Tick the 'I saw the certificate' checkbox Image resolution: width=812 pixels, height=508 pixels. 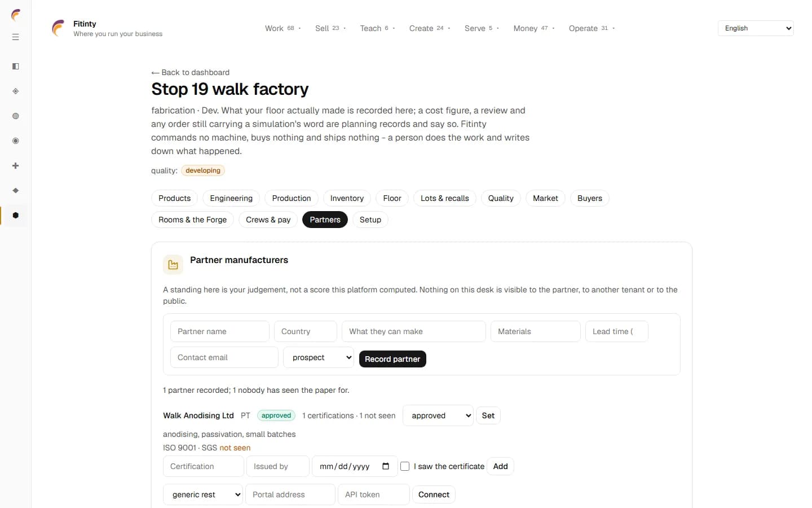click(x=405, y=466)
